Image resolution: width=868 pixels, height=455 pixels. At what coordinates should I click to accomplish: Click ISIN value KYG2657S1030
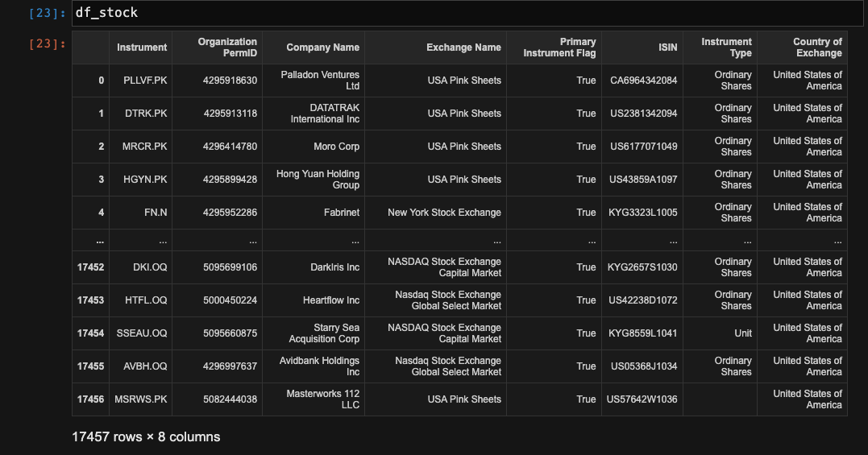click(x=642, y=267)
